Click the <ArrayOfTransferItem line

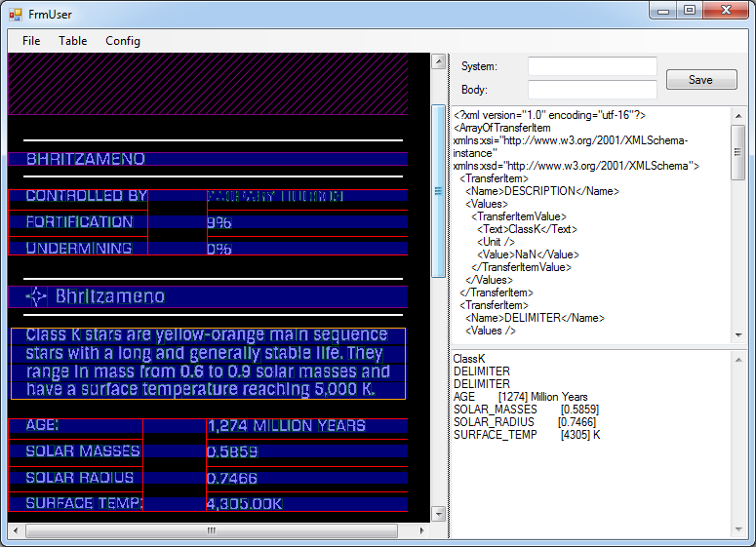(x=502, y=128)
